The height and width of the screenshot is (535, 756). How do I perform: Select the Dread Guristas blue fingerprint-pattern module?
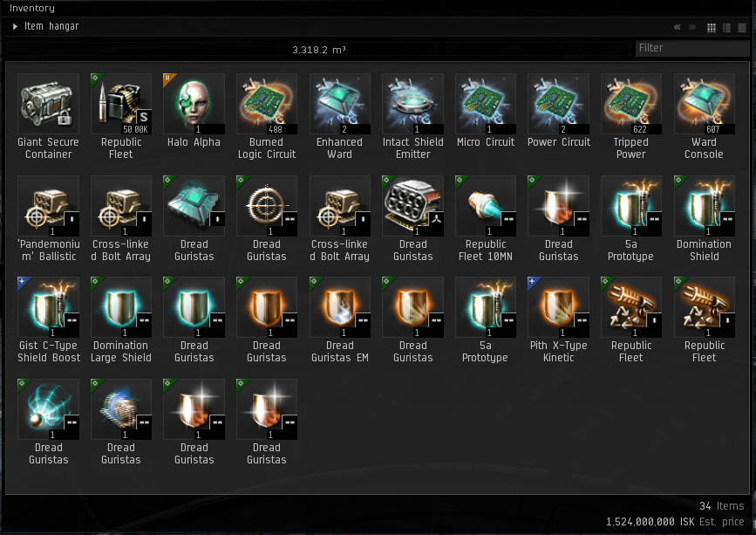click(x=121, y=409)
